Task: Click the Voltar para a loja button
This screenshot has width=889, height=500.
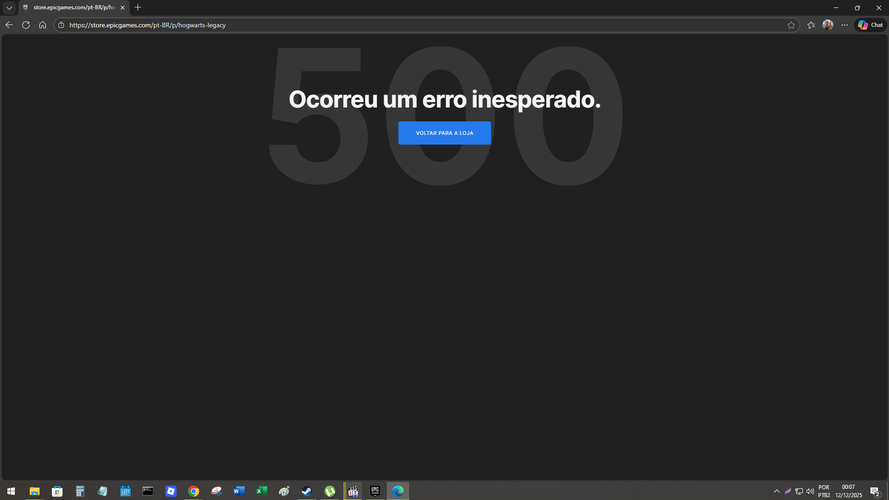Action: pyautogui.click(x=444, y=133)
